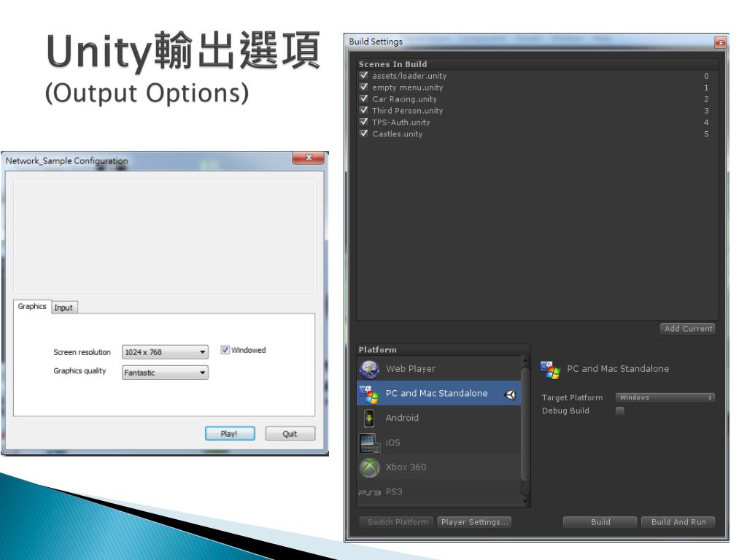Screen dimensions: 747x560
Task: Click the Xbox 360 logo icon
Action: pyautogui.click(x=369, y=467)
